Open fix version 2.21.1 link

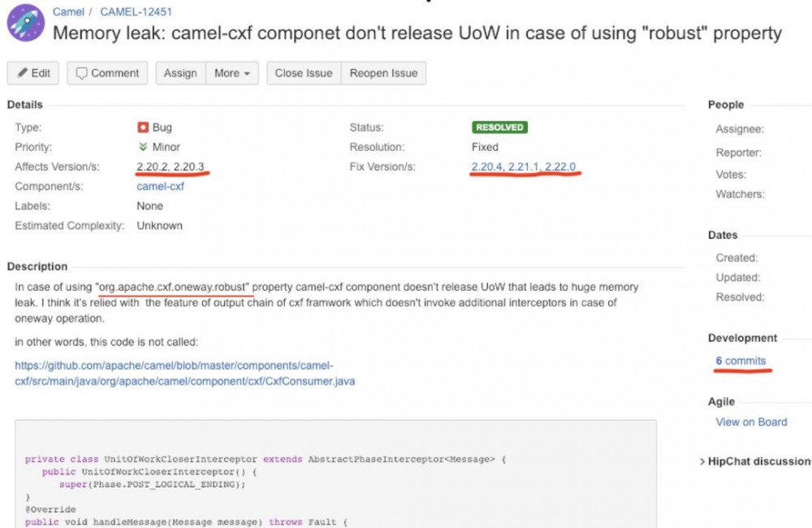(524, 167)
